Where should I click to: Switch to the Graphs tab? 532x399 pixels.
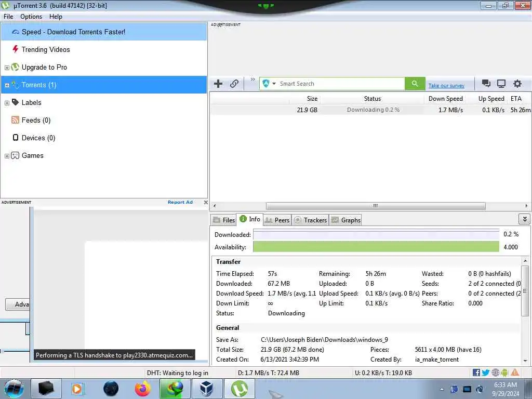click(345, 220)
